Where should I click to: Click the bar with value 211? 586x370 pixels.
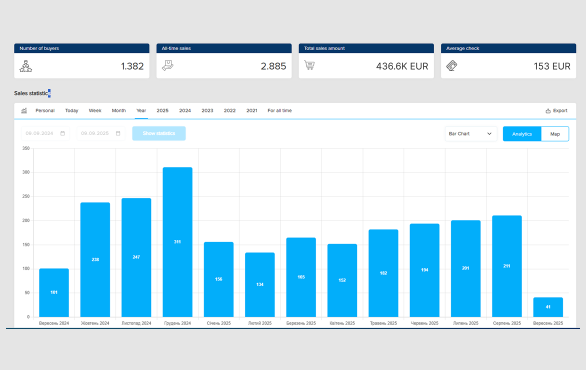[x=507, y=266]
